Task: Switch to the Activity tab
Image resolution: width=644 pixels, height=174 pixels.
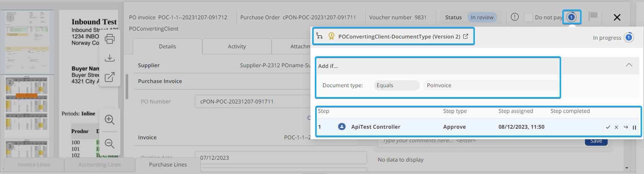Action: coord(237,46)
